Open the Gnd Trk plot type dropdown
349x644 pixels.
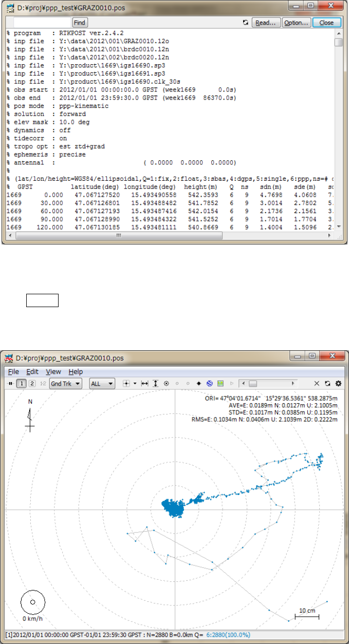(x=65, y=384)
